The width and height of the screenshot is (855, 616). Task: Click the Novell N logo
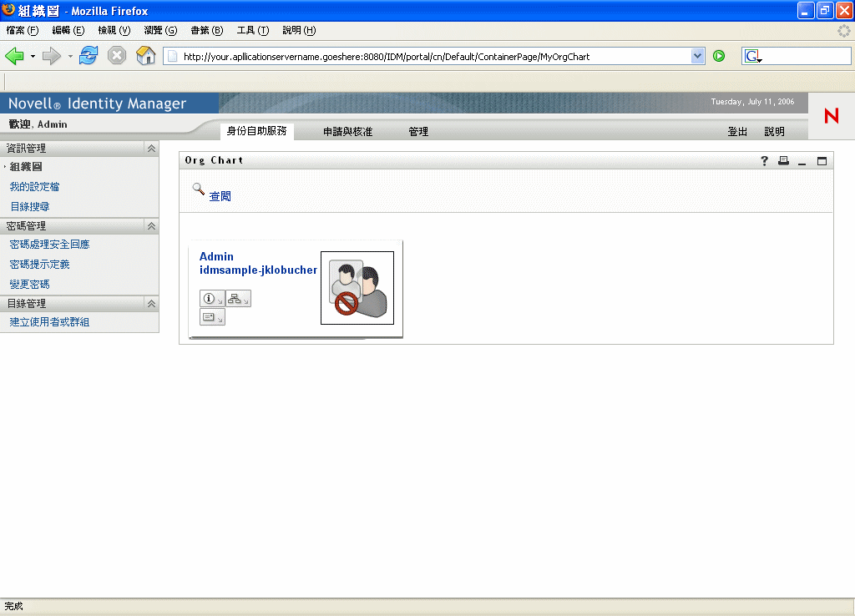tap(832, 115)
